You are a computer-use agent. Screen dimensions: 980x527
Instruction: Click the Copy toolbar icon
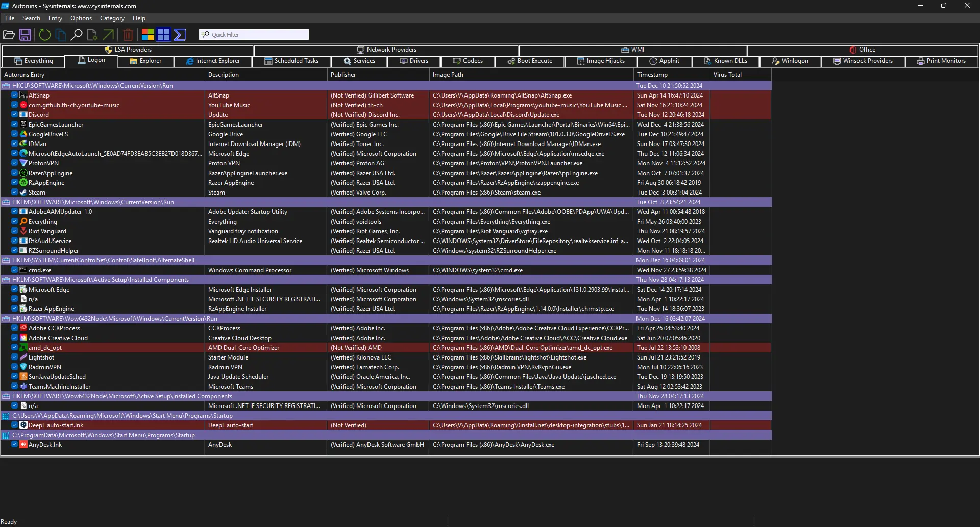pyautogui.click(x=61, y=35)
